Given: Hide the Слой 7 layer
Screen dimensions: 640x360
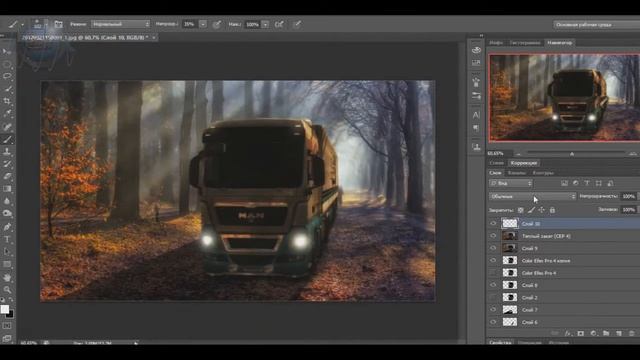Looking at the screenshot, I should click(493, 309).
